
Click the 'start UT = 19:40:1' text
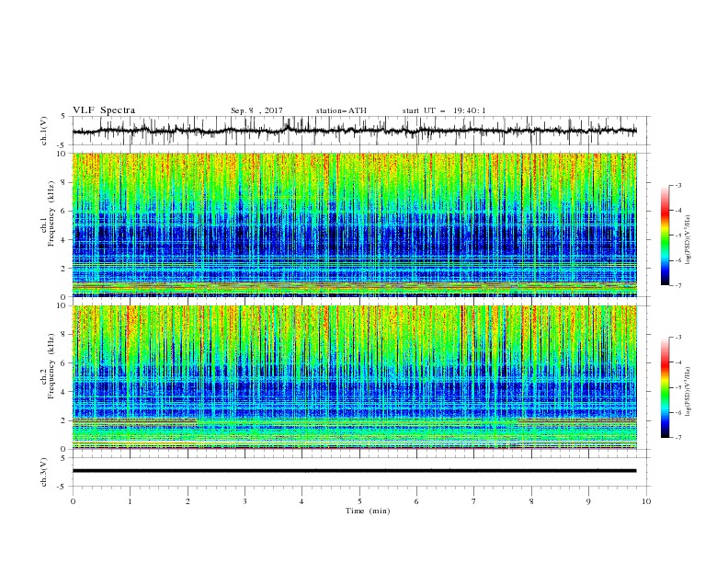click(x=444, y=110)
